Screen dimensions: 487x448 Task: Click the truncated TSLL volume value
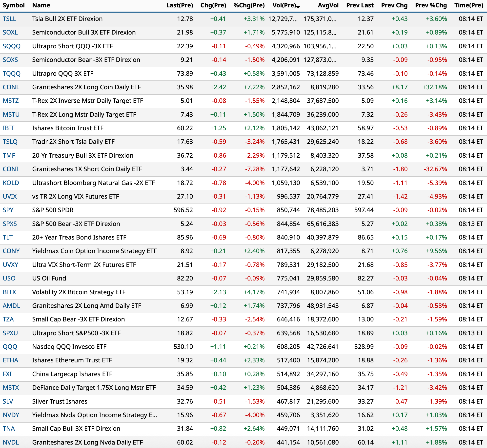click(283, 19)
